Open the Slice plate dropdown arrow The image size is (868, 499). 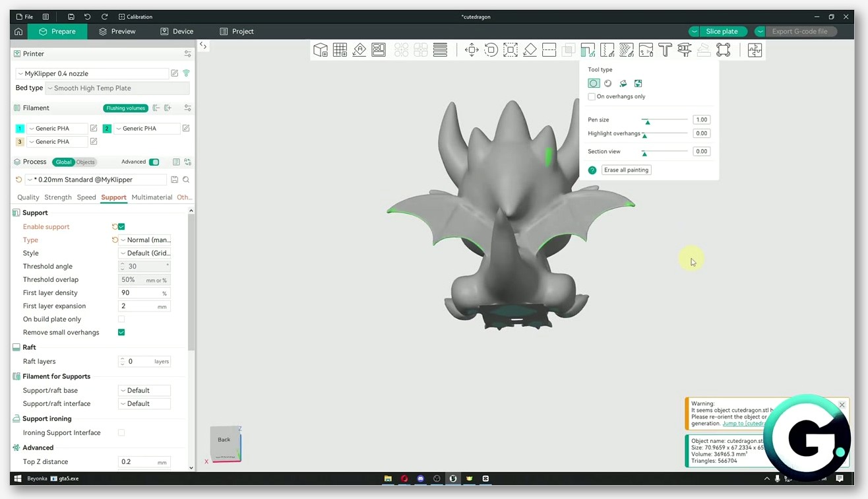pyautogui.click(x=695, y=32)
